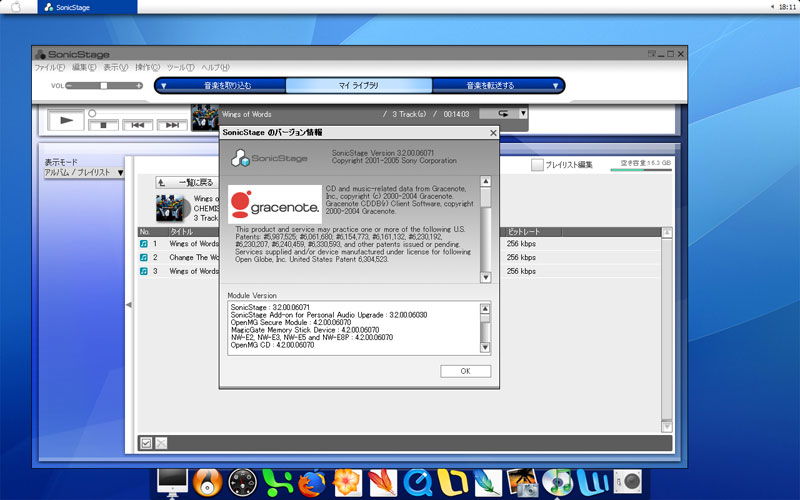The width and height of the screenshot is (800, 500).
Task: Click the check-all icon in the bottom bar
Action: 146,443
